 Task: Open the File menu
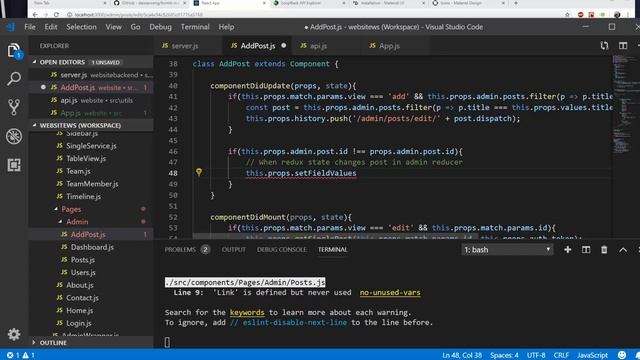[30, 27]
